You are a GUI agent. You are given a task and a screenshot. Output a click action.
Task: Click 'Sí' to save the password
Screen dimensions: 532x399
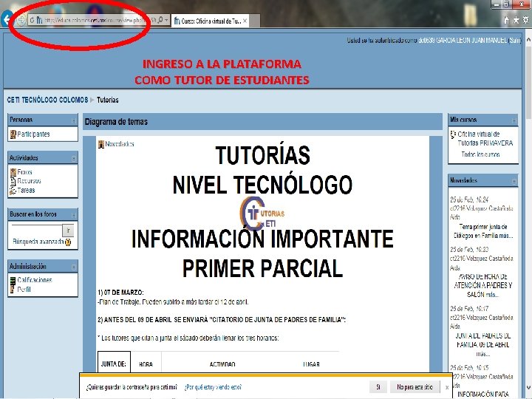point(378,386)
